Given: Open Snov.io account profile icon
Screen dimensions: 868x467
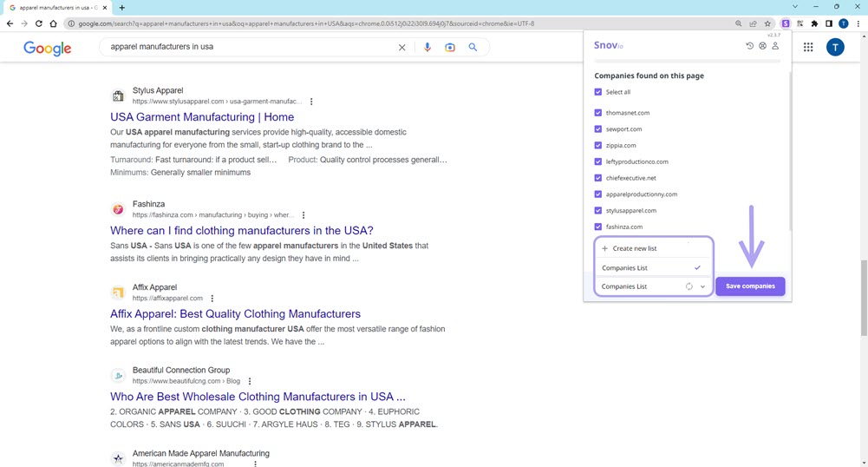Looking at the screenshot, I should point(775,46).
